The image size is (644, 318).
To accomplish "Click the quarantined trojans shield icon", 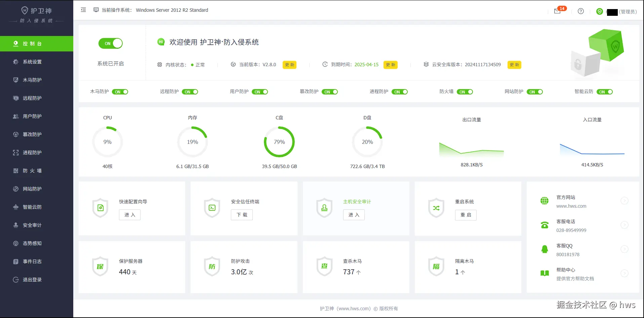I will pos(436,267).
